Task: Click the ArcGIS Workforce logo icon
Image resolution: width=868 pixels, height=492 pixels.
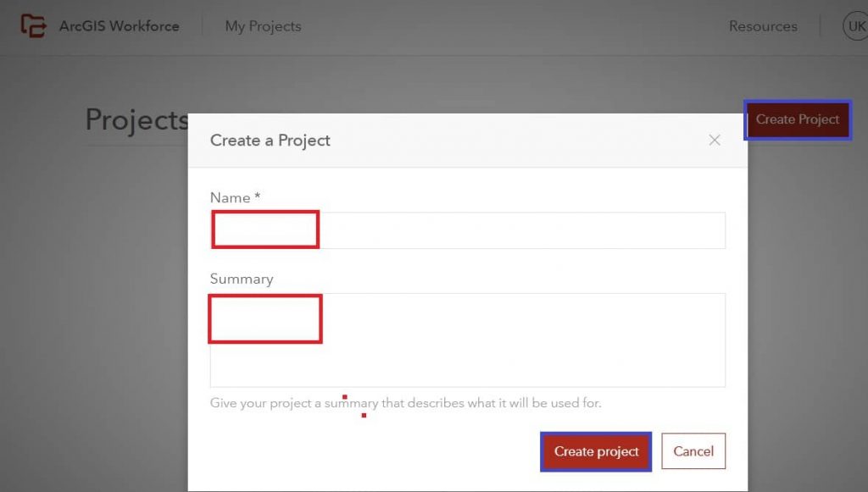Action: 33,26
